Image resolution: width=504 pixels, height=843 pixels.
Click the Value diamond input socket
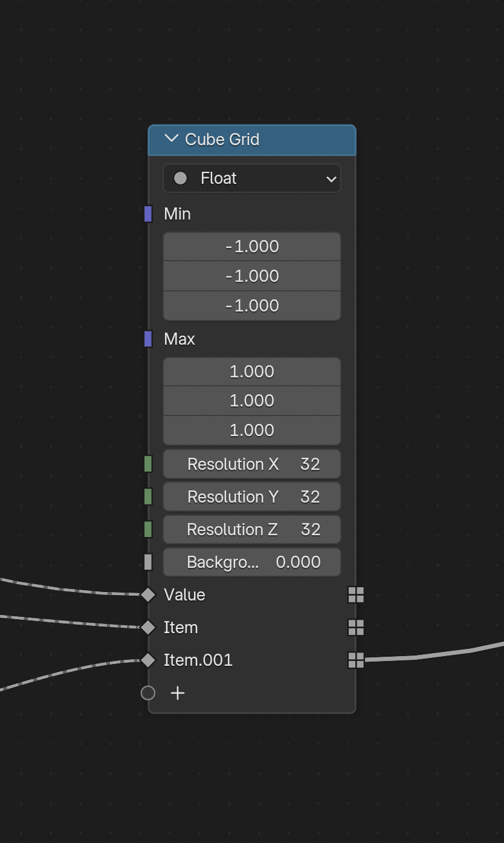[x=148, y=595]
